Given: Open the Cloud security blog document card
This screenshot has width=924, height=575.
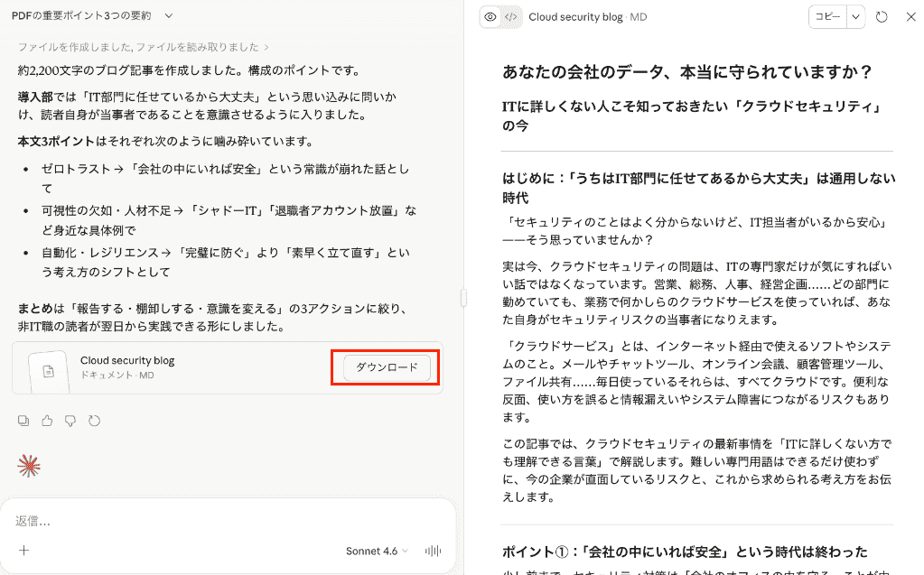Looking at the screenshot, I should tap(228, 367).
